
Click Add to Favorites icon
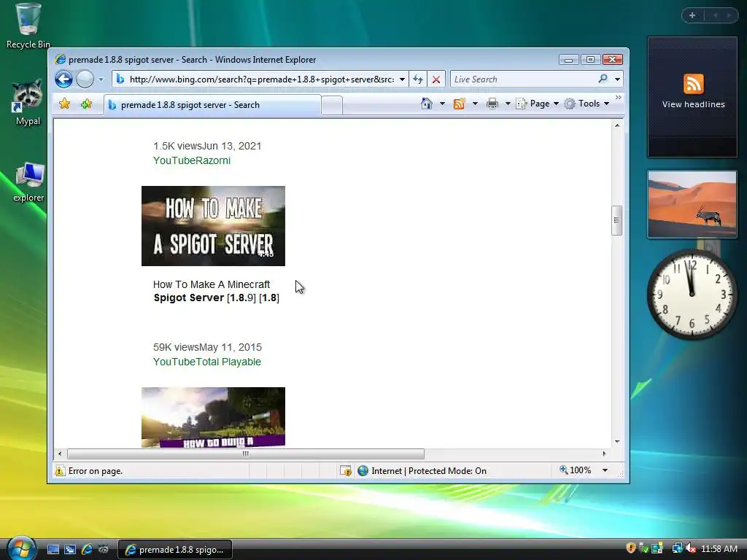click(86, 104)
